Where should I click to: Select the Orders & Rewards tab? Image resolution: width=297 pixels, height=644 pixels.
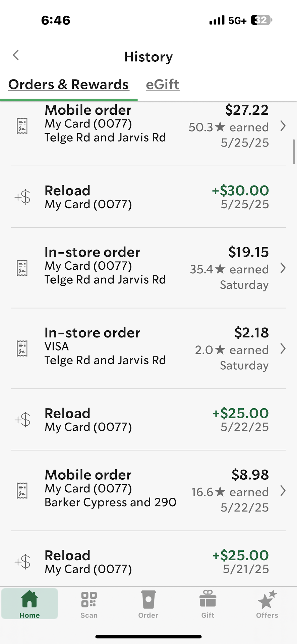coord(68,85)
